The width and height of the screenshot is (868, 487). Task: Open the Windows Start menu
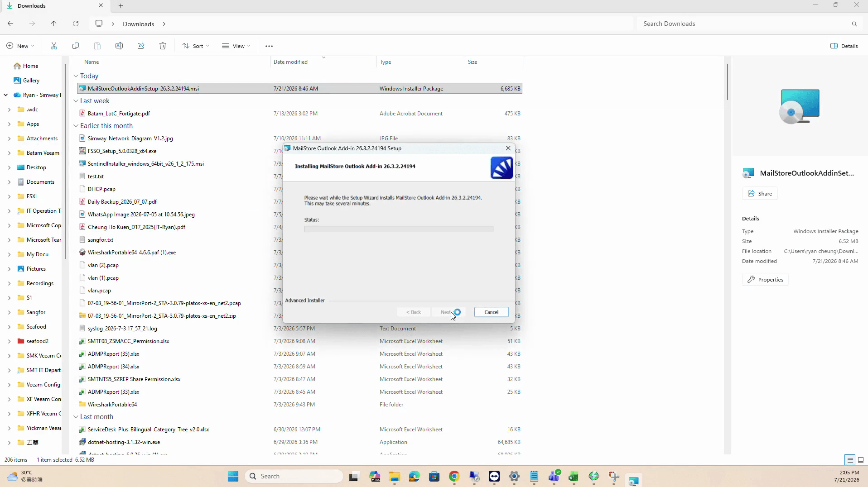click(233, 476)
